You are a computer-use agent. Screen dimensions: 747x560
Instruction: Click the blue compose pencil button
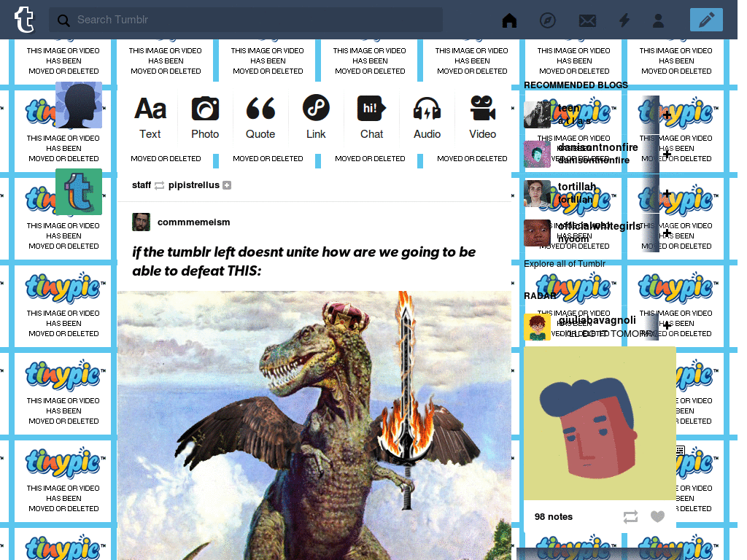[706, 20]
